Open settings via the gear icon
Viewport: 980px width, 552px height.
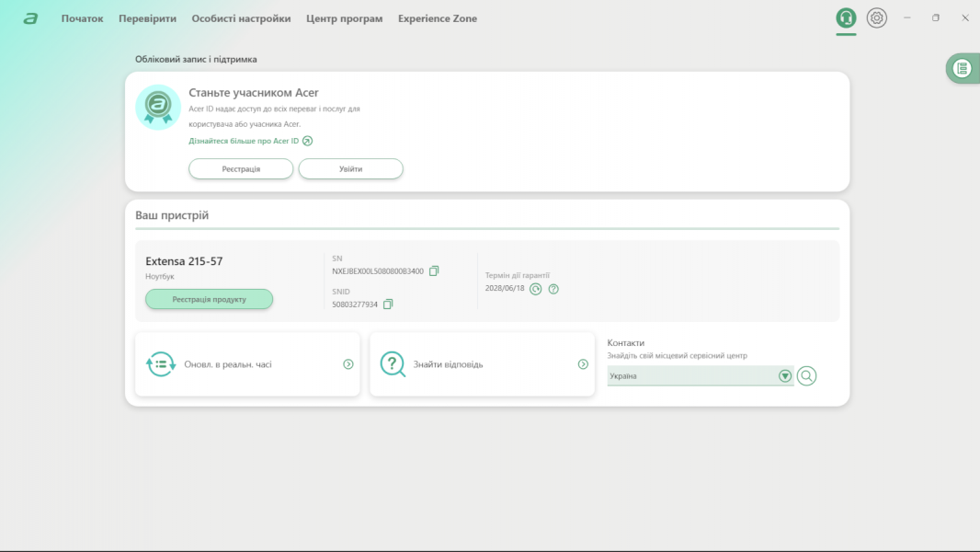pos(877,17)
